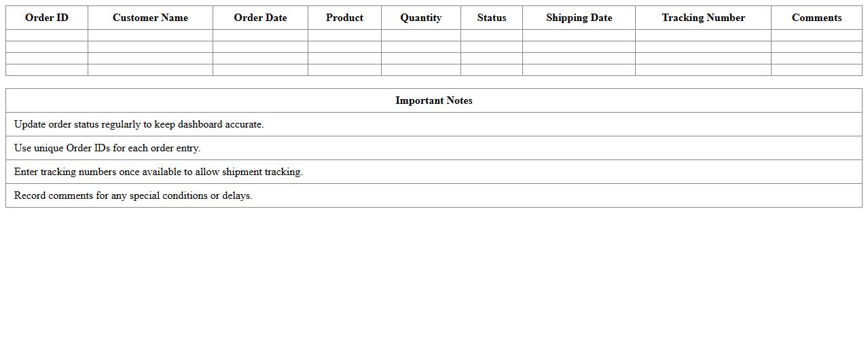Screen dimensions: 868x340
Task: Click the first empty Status cell
Action: 491,35
